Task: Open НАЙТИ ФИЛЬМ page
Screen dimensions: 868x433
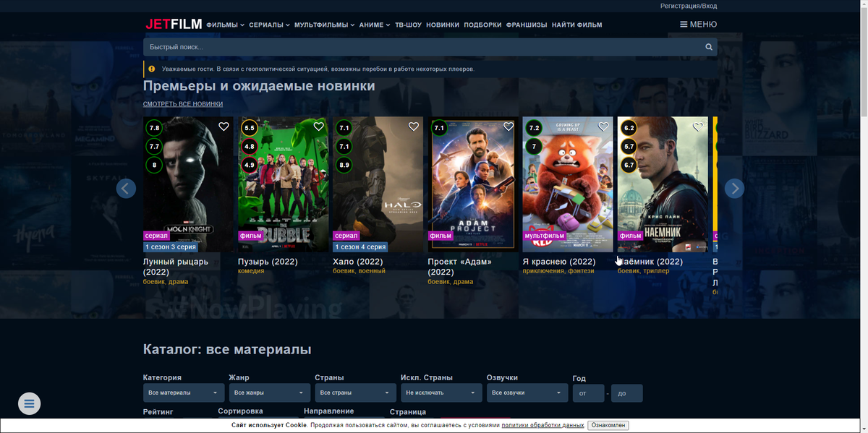Action: tap(576, 25)
